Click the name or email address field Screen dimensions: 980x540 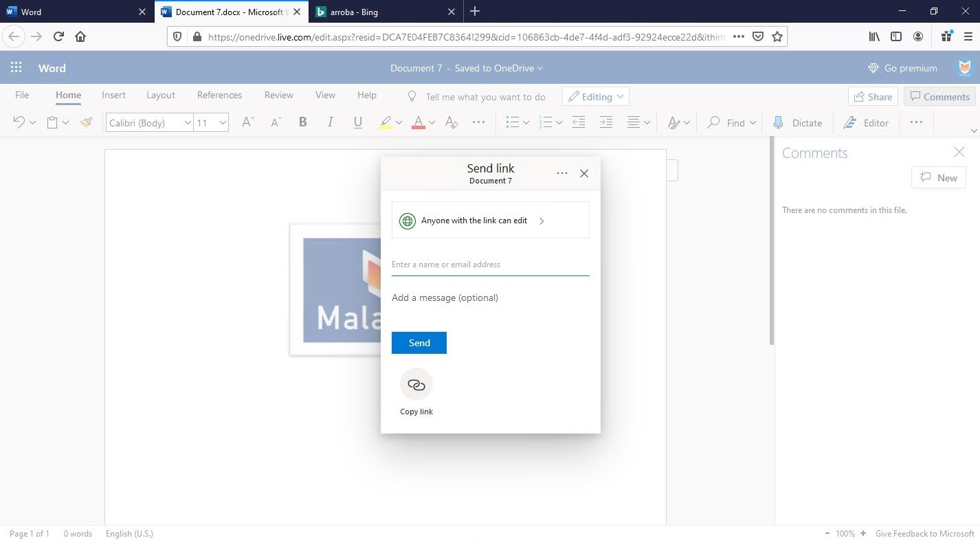pos(490,265)
